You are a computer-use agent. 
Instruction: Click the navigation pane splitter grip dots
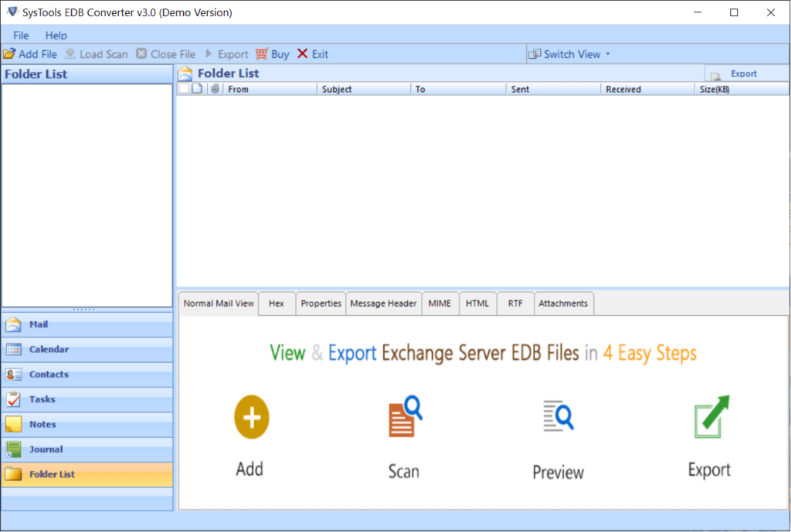pyautogui.click(x=83, y=310)
